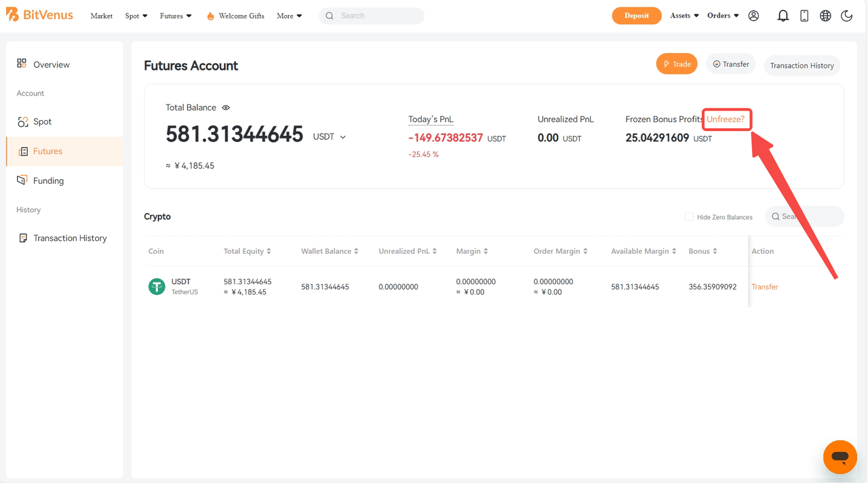Screen dimensions: 868x483
Task: Focus the header Search field
Action: 372,16
